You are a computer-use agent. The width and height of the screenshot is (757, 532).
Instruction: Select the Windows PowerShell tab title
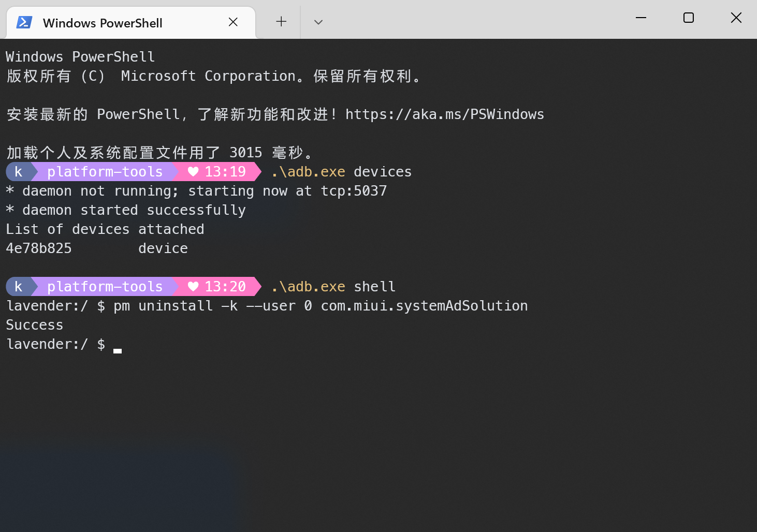click(x=103, y=23)
